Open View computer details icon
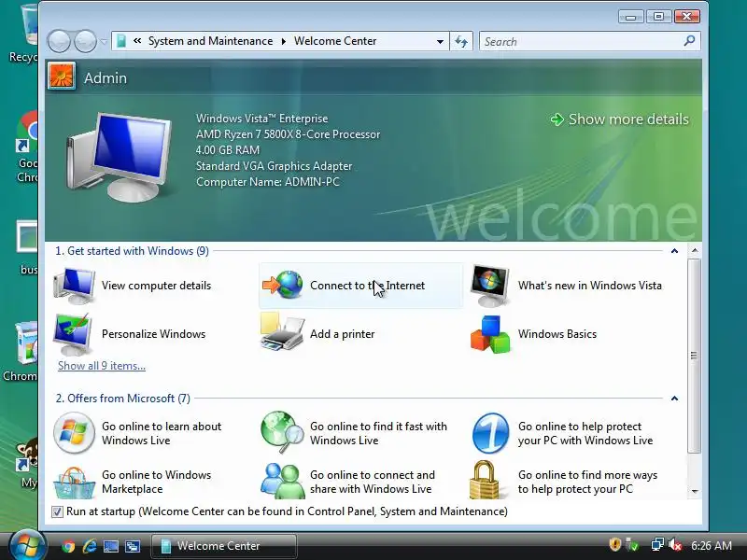Image resolution: width=747 pixels, height=560 pixels. (x=74, y=286)
